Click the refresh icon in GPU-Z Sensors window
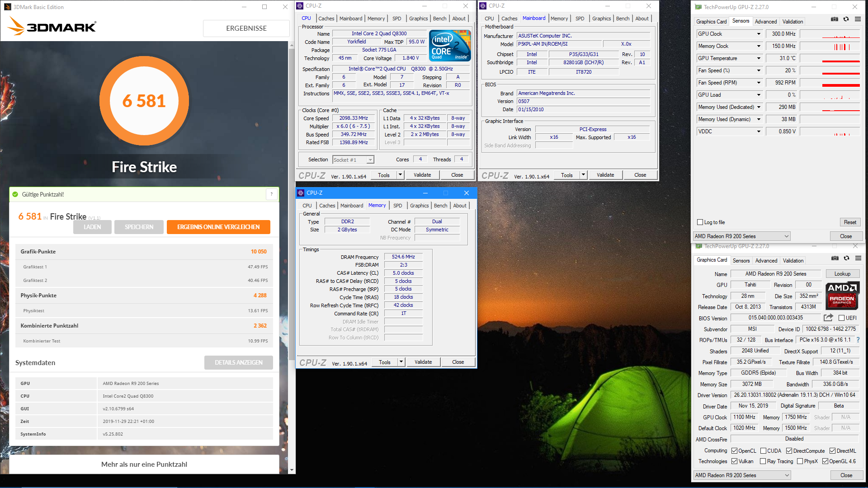The width and height of the screenshot is (868, 488). (846, 19)
